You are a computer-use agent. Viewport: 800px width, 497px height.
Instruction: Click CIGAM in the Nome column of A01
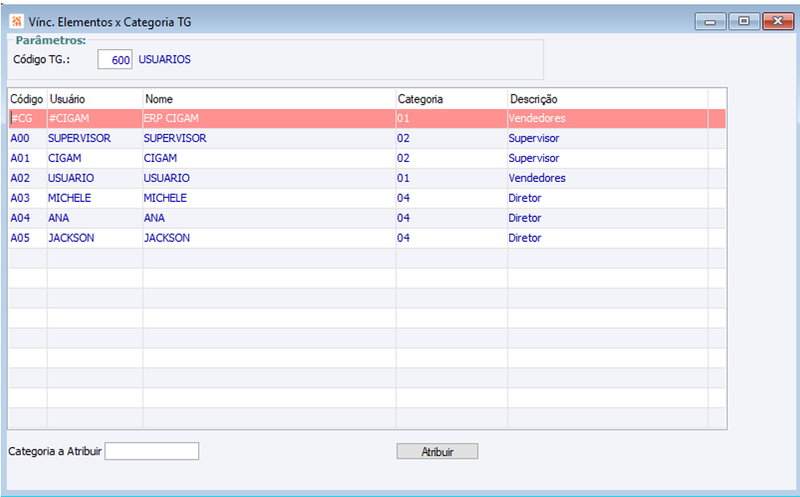point(269,158)
